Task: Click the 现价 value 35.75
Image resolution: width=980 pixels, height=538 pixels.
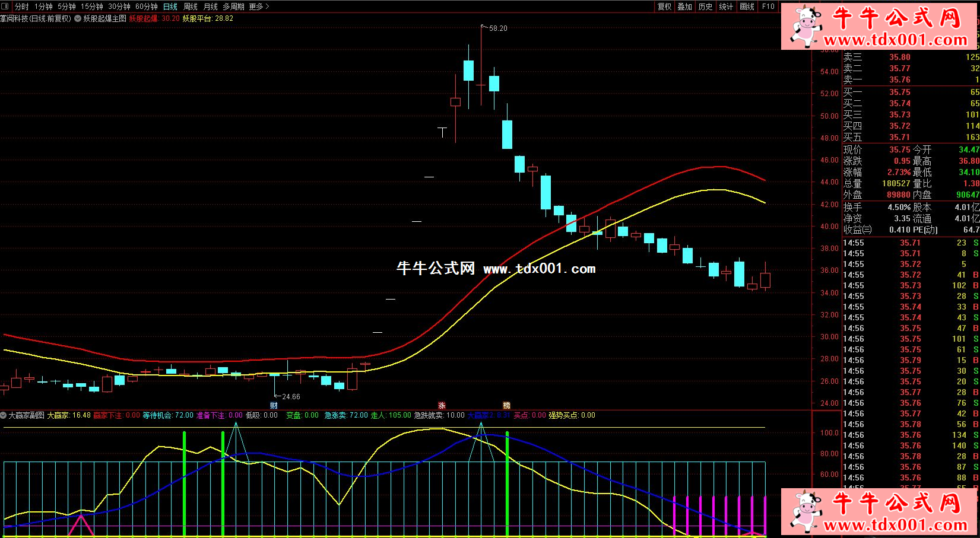Action: (900, 150)
